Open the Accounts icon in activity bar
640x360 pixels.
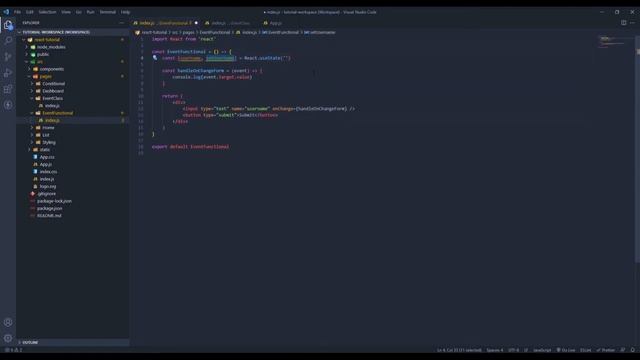(8, 322)
